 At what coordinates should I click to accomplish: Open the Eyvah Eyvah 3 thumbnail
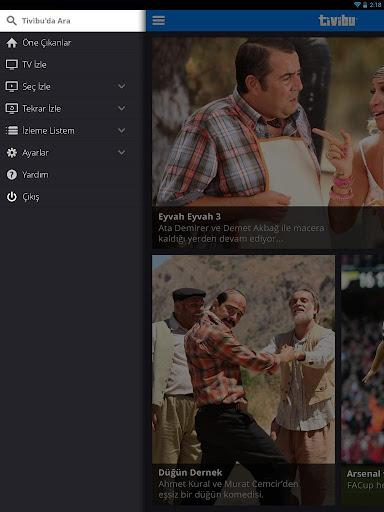tap(268, 143)
